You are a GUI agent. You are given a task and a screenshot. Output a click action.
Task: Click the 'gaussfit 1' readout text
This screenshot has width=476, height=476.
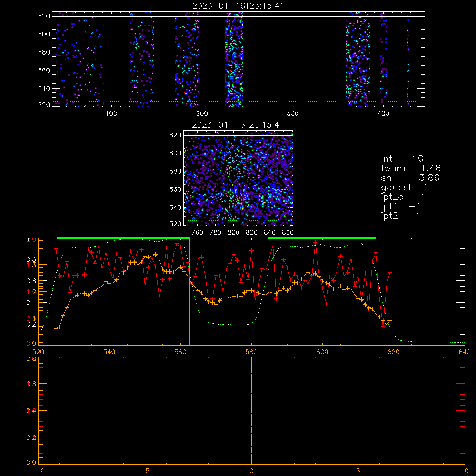tap(404, 187)
